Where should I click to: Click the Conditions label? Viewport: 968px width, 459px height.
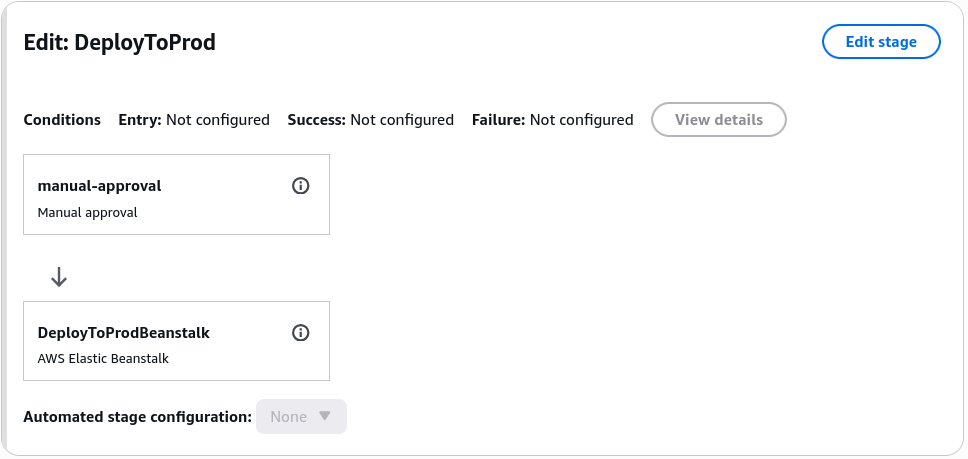coord(62,120)
